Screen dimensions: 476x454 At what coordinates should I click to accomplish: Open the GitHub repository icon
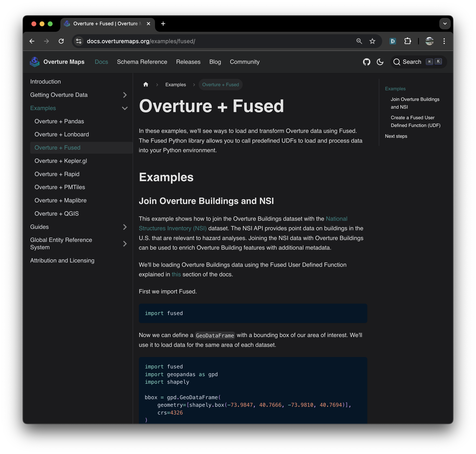tap(366, 62)
